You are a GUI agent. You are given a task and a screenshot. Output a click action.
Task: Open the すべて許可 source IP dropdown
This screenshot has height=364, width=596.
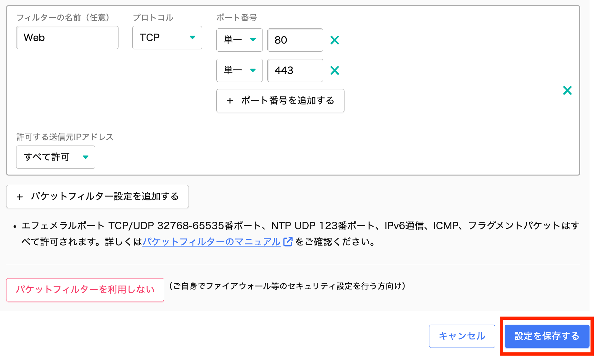point(56,157)
